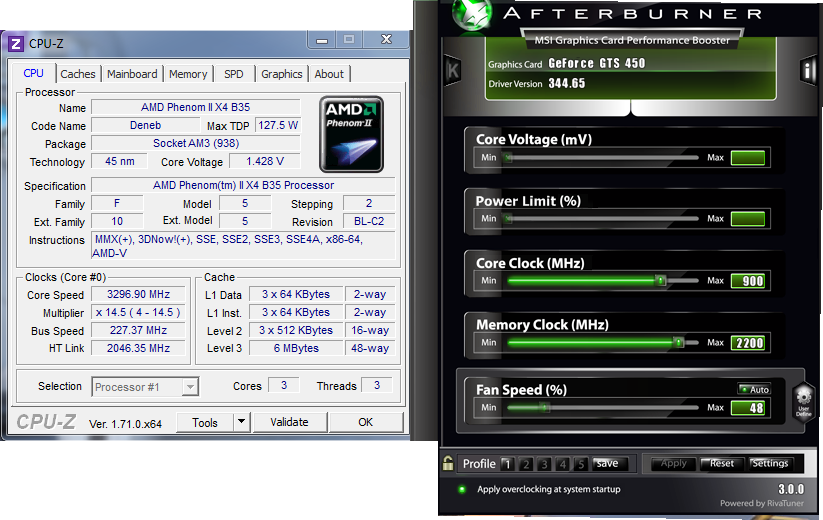Open the Mainboard tab
Viewport: 823px width, 520px height.
tap(132, 74)
